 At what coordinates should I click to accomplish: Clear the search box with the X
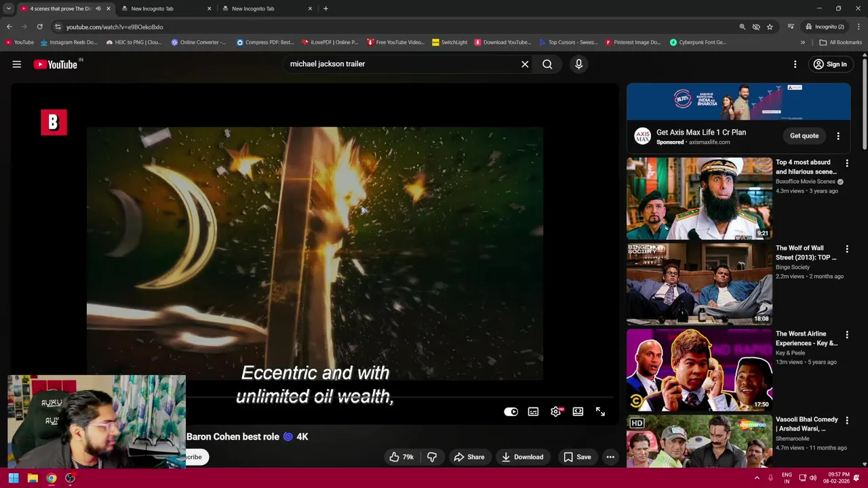pyautogui.click(x=525, y=64)
